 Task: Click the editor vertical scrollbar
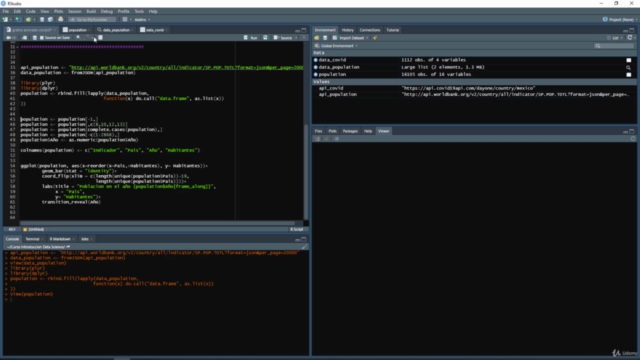tap(306, 171)
